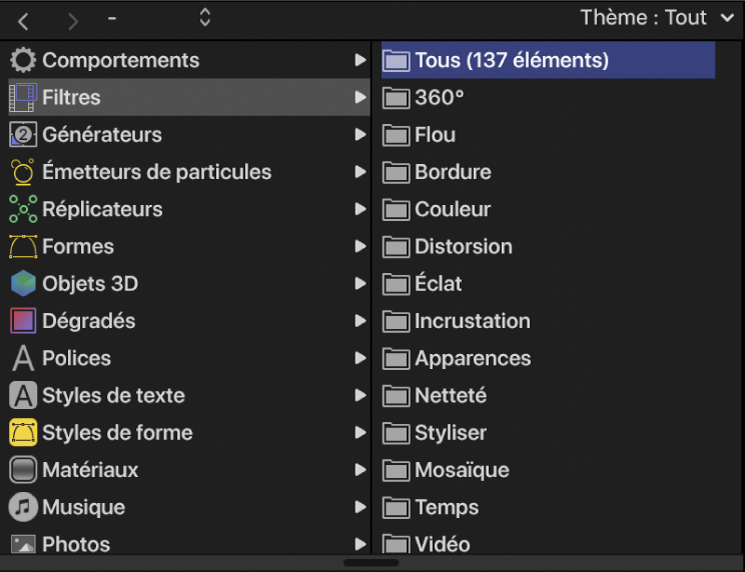Expand Matériaux using its arrow
Viewport: 745px width, 572px height.
tap(361, 469)
